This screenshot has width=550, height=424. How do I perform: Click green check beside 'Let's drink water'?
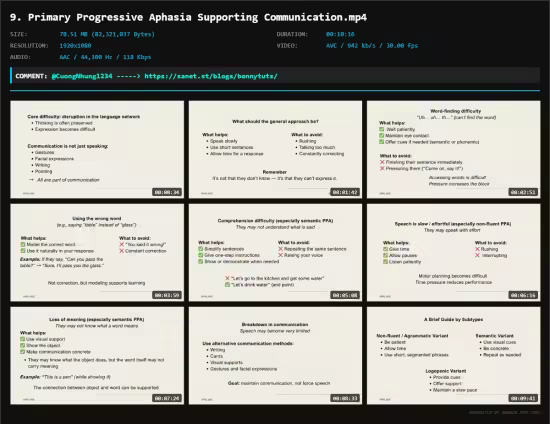[x=227, y=284]
